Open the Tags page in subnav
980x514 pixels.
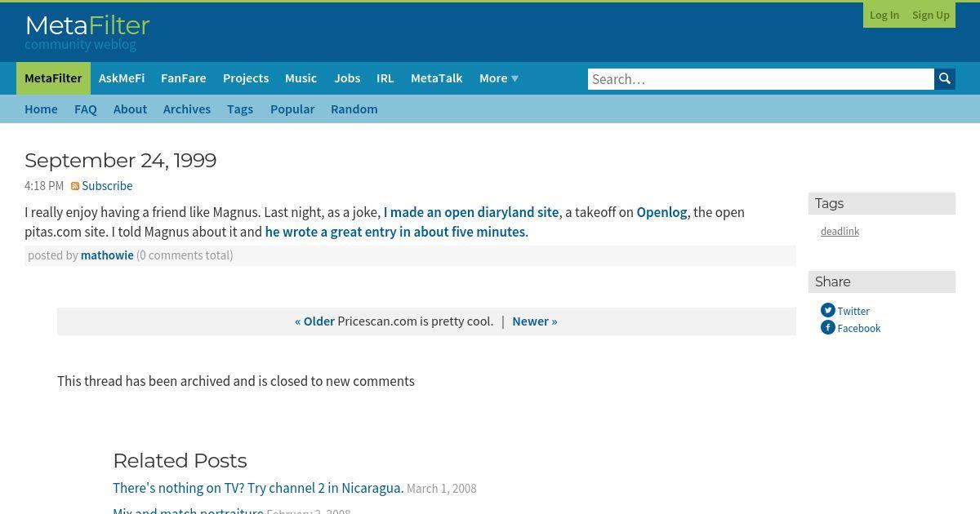pos(240,109)
